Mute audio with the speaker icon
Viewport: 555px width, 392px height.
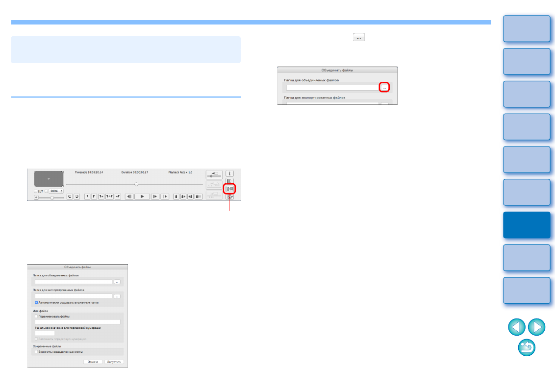coord(36,197)
